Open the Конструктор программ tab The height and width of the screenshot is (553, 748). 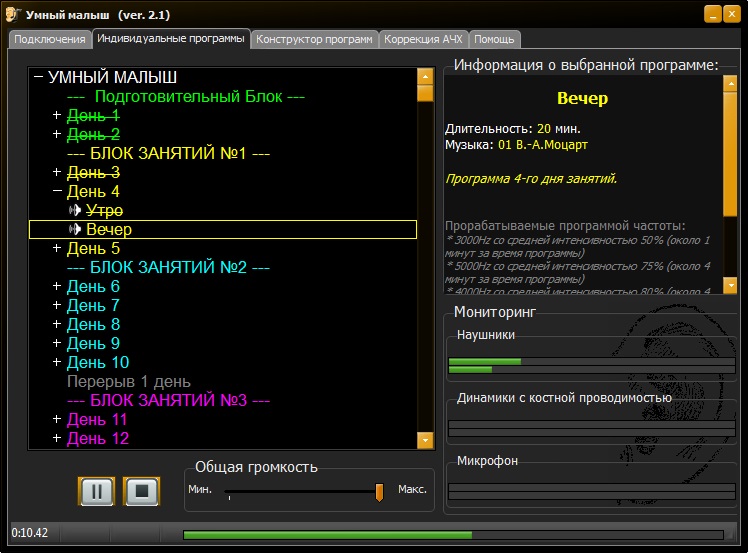click(314, 39)
